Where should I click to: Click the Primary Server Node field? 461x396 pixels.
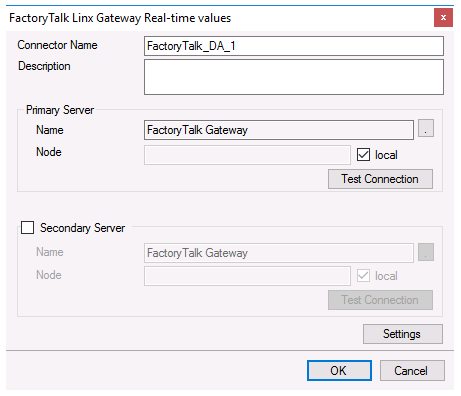click(x=247, y=155)
